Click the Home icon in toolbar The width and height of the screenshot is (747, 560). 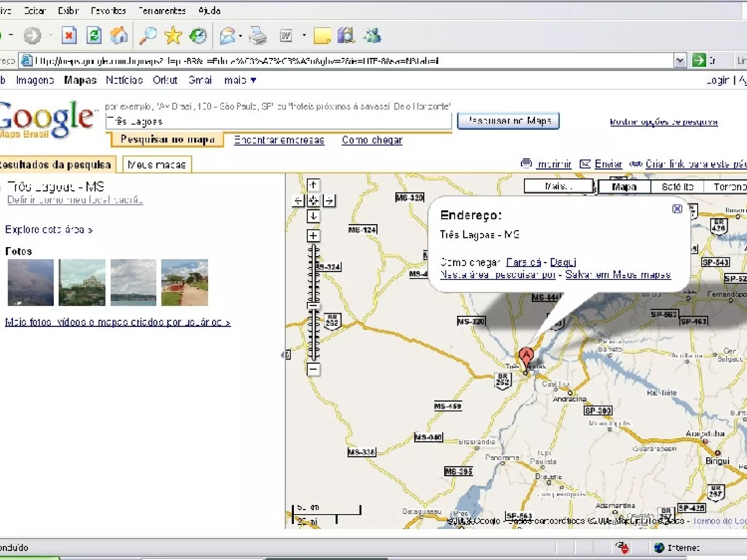point(119,36)
